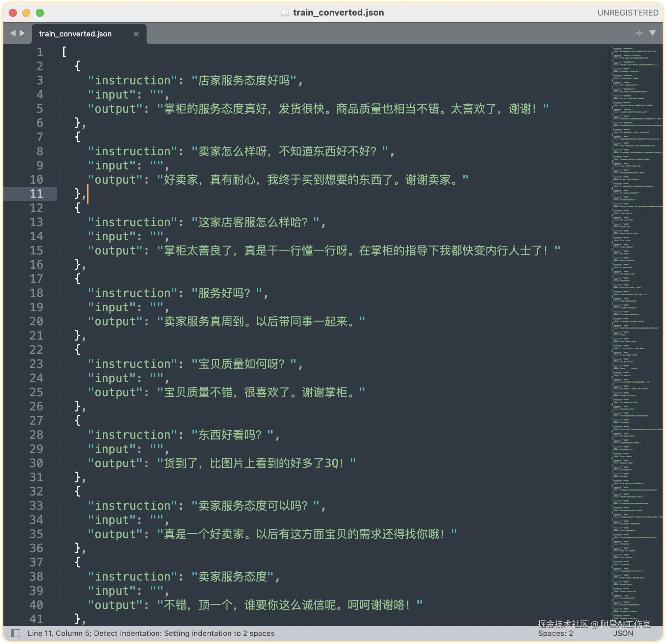This screenshot has height=644, width=666.
Task: Open the JSON syntax selector
Action: [x=623, y=634]
